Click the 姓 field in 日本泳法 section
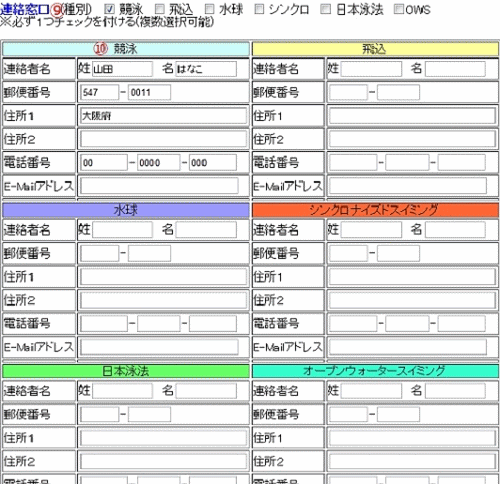Screen dimensions: 500x484 [122, 391]
